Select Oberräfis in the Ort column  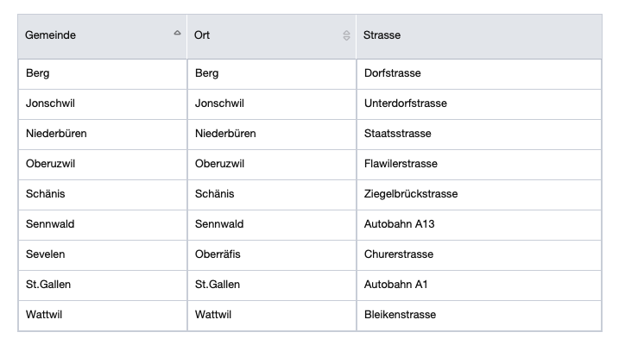(218, 254)
